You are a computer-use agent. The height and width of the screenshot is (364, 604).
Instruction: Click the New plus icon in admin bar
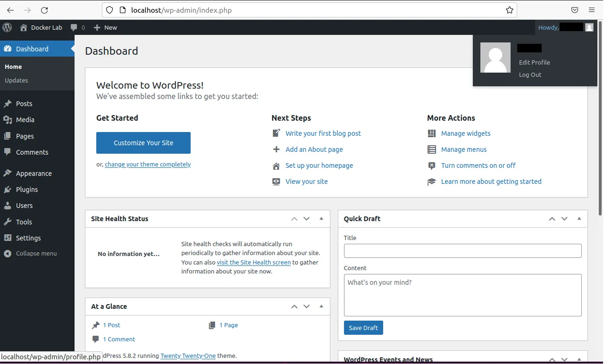(x=97, y=27)
